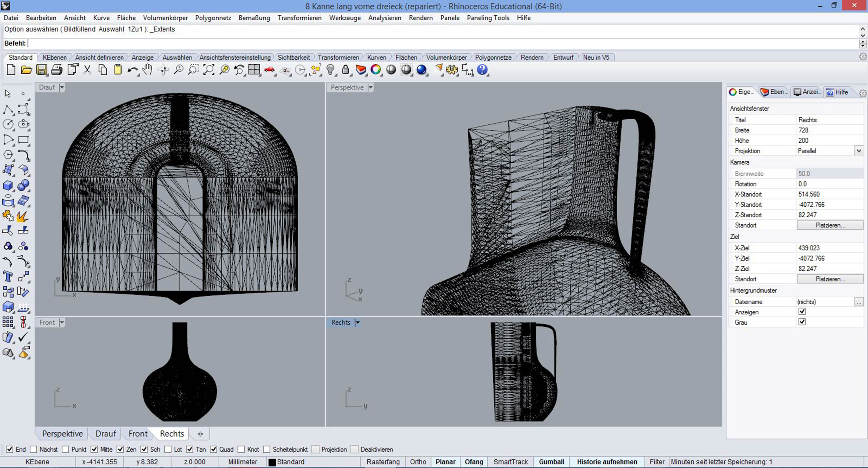The width and height of the screenshot is (868, 468).
Task: Select the Polyline tool in left toolbar
Action: pos(8,109)
